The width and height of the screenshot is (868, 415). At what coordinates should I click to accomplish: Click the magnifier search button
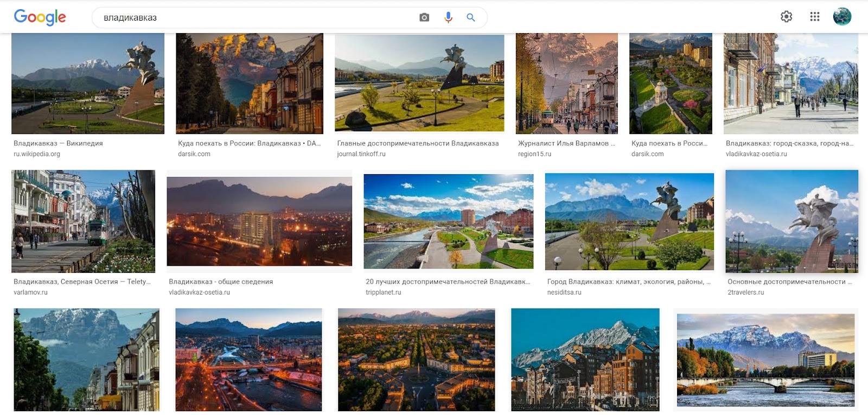click(x=471, y=17)
